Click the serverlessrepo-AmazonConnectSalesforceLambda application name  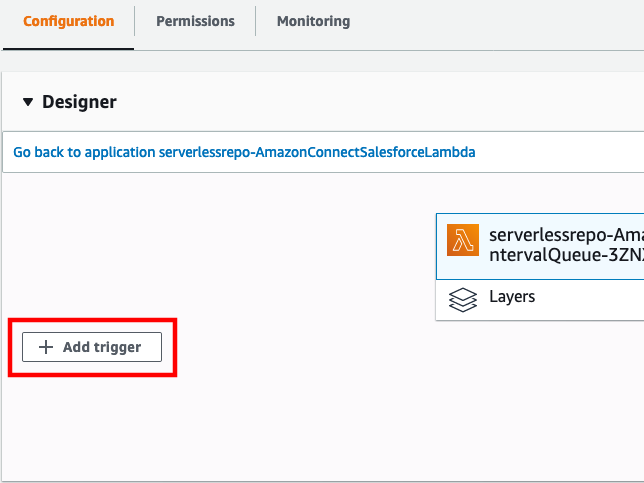[317, 152]
